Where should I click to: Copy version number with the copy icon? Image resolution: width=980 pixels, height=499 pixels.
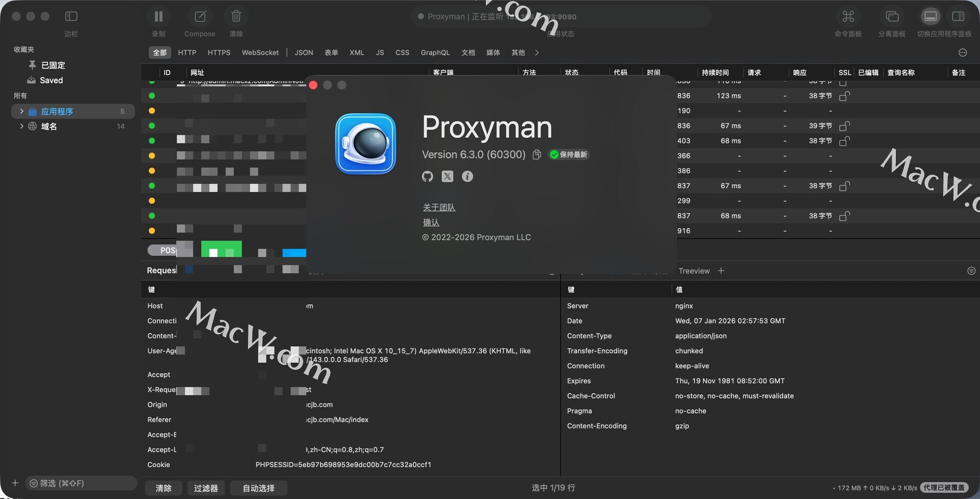click(536, 155)
